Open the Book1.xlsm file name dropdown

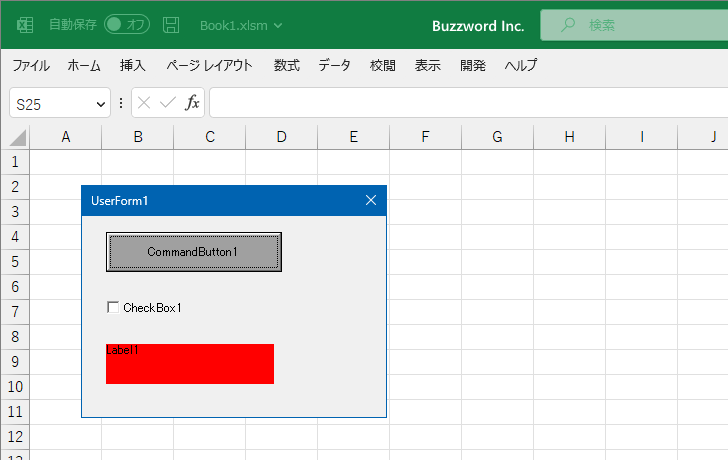click(x=241, y=26)
